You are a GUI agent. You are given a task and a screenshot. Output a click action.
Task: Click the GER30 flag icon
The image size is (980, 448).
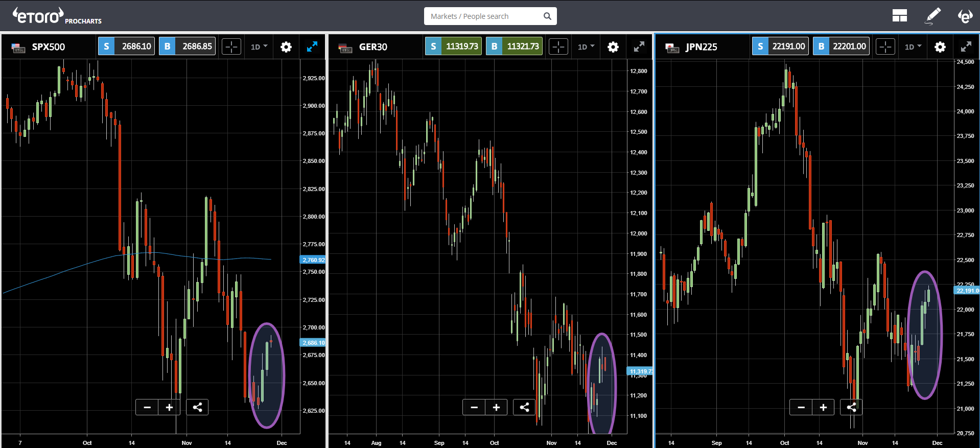[x=345, y=48]
